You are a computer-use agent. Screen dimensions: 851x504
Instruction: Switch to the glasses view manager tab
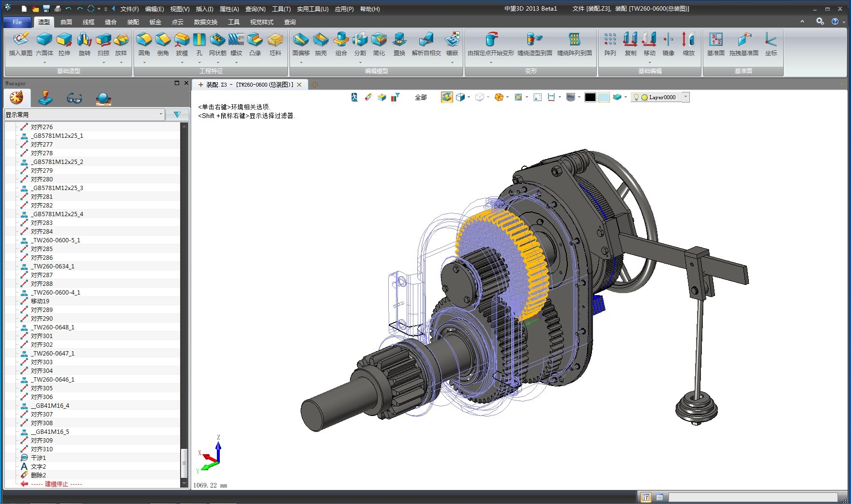point(74,99)
